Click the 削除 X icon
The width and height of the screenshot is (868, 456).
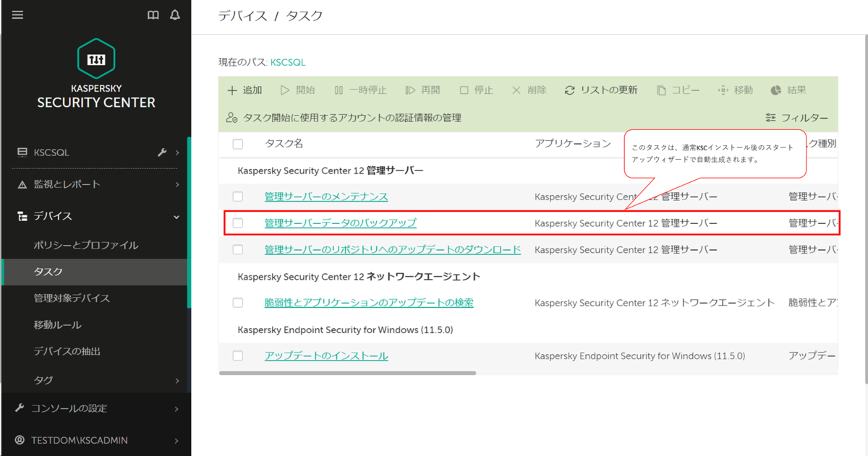[x=516, y=90]
